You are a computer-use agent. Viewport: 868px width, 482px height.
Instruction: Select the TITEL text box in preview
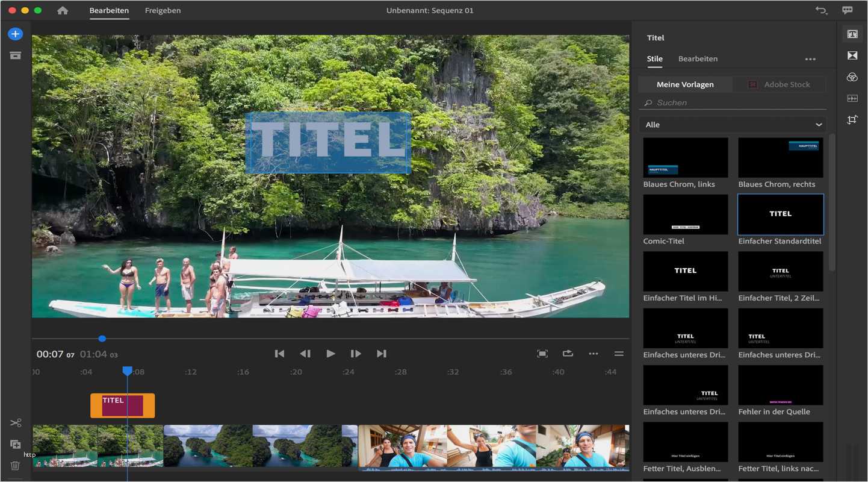coord(328,143)
